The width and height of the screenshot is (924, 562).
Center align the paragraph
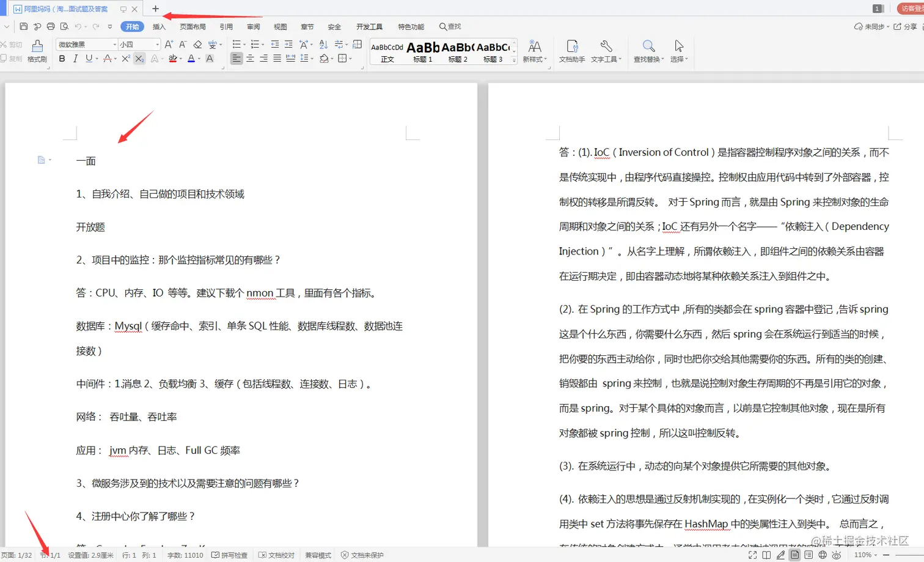pyautogui.click(x=250, y=59)
